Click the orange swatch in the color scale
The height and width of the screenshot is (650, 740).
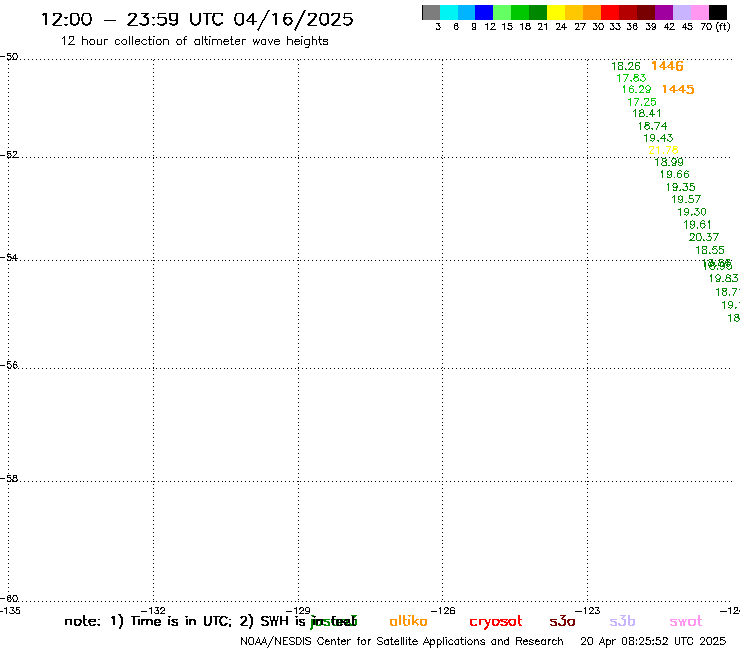[592, 12]
